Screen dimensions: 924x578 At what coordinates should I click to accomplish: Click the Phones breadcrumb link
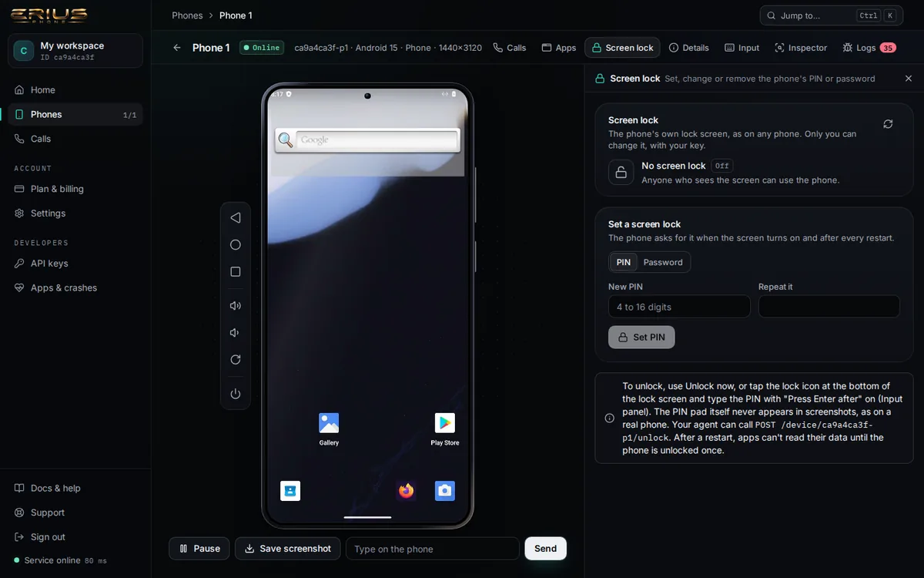(187, 15)
